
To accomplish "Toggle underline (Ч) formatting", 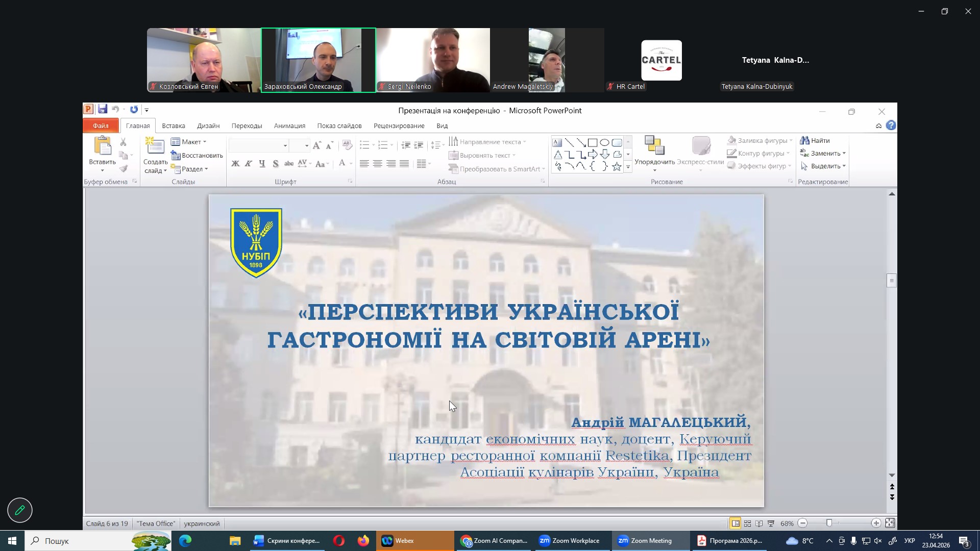I will click(x=262, y=164).
